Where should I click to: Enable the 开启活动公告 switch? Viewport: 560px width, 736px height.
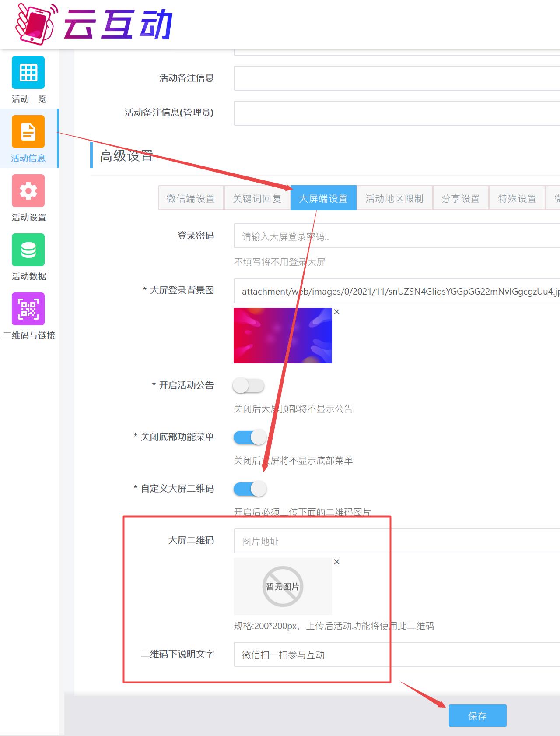pos(248,386)
